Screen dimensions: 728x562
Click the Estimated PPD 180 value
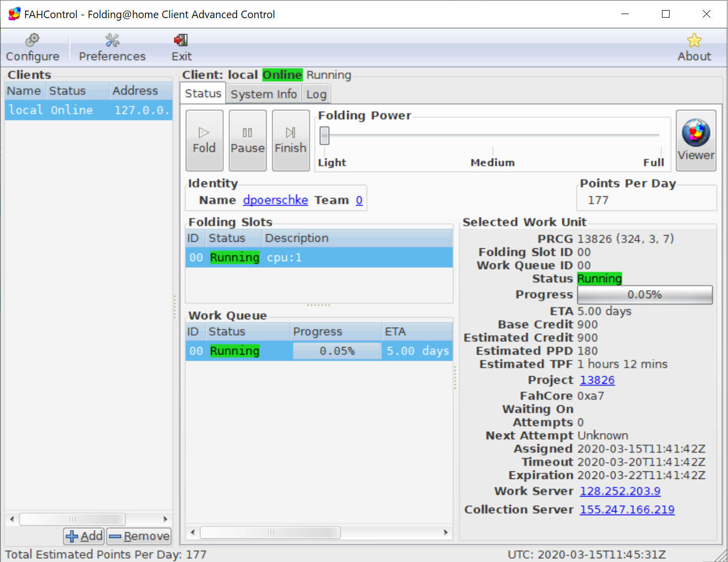pyautogui.click(x=587, y=351)
